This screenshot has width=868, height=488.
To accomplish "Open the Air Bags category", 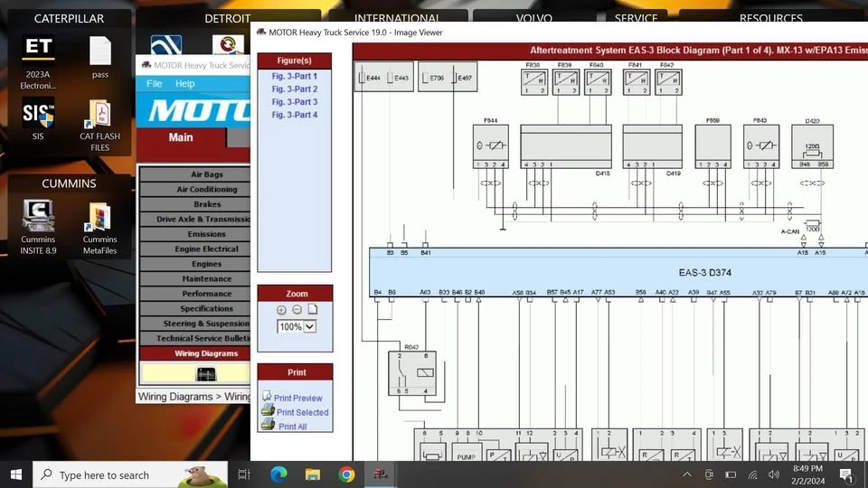I will (195, 174).
